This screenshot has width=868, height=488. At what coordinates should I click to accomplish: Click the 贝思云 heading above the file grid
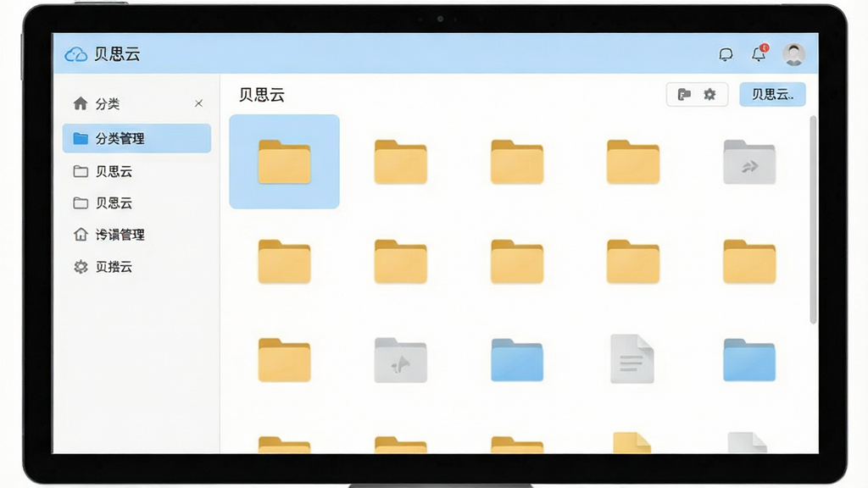click(x=262, y=95)
